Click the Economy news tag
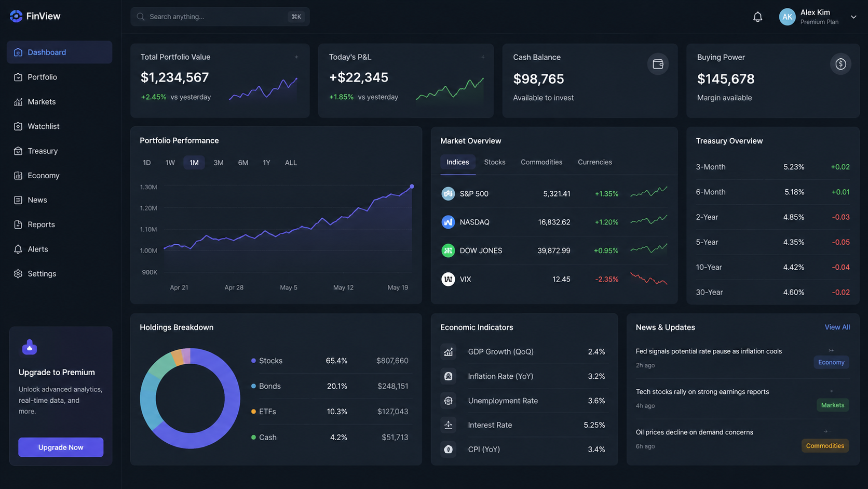Viewport: 868px width, 489px height. tap(831, 362)
